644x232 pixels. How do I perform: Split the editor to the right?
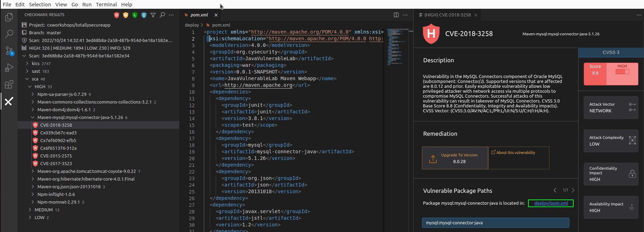pos(396,15)
